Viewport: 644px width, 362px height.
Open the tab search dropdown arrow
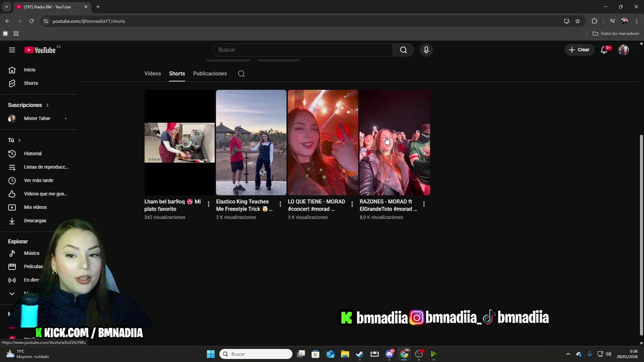[7, 7]
